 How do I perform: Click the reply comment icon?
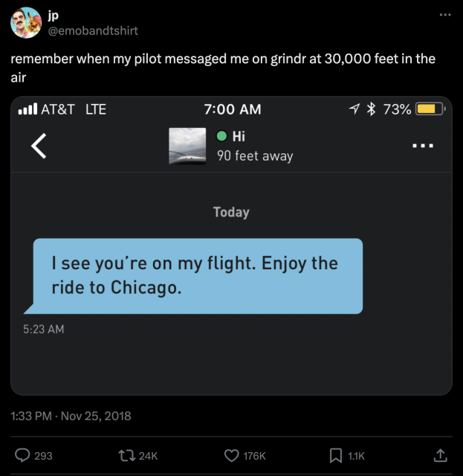23,455
